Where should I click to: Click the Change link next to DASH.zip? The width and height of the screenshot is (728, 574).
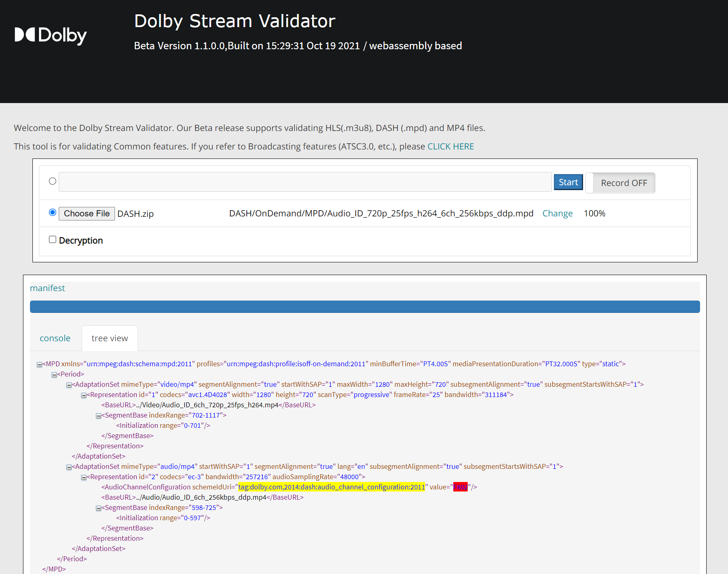click(x=557, y=213)
